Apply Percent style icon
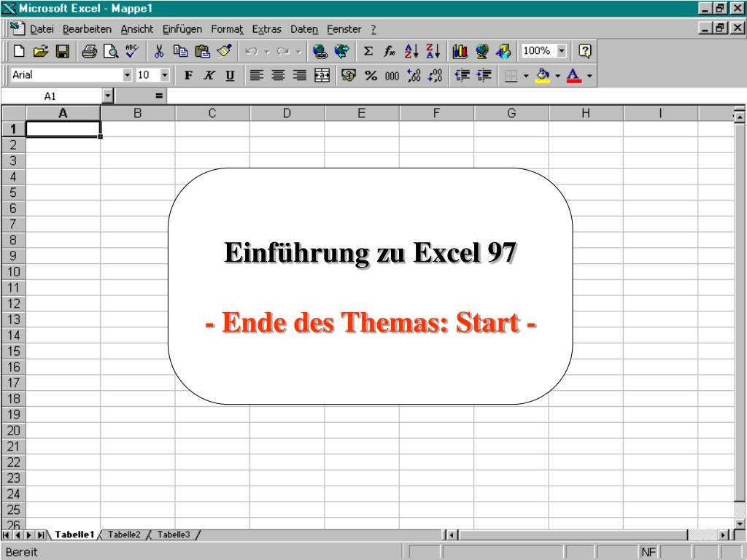 (x=371, y=75)
